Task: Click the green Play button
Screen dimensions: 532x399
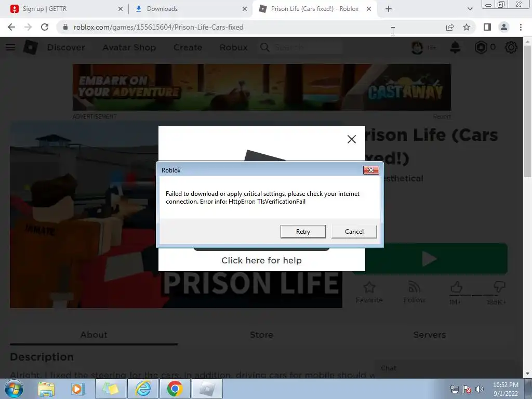Action: point(430,259)
